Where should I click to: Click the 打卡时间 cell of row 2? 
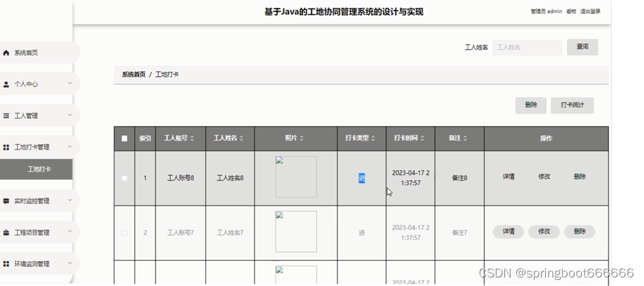411,233
